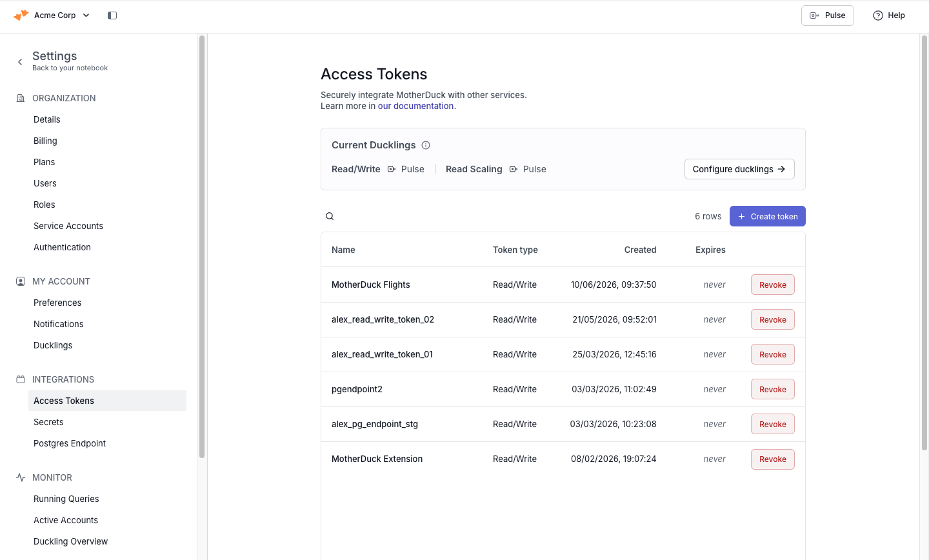Click the Create token button
The height and width of the screenshot is (560, 929).
768,216
